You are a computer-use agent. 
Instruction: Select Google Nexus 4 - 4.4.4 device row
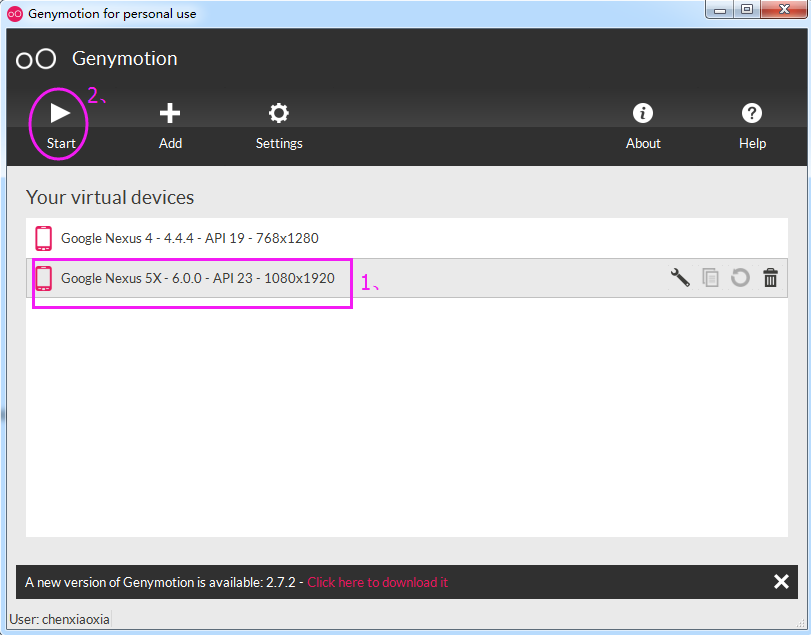(x=407, y=238)
